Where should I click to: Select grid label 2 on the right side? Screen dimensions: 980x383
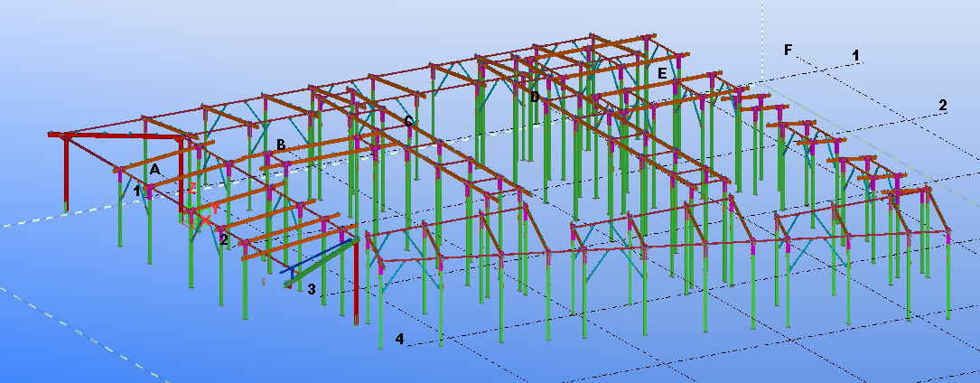tap(942, 105)
